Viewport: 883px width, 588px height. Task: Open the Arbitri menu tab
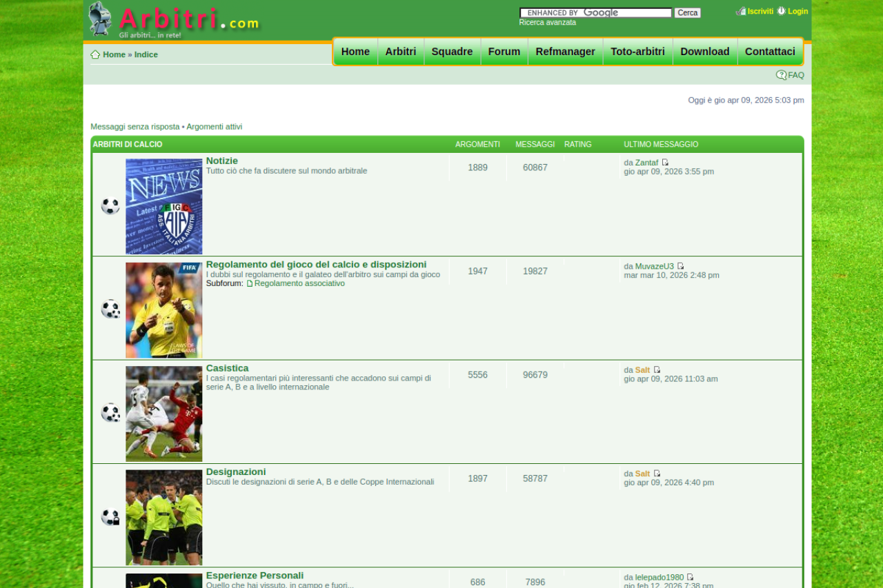click(x=401, y=52)
